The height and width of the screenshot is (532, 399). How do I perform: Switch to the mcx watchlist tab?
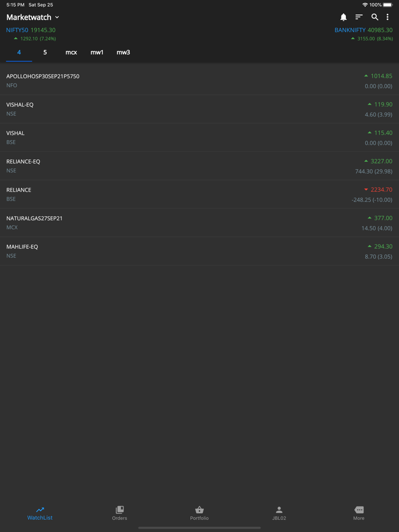tap(71, 52)
